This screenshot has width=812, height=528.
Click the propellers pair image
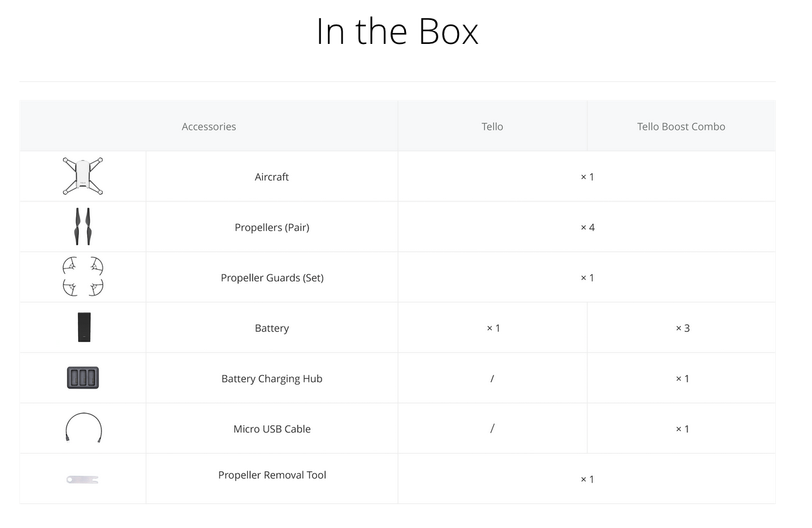click(x=83, y=227)
